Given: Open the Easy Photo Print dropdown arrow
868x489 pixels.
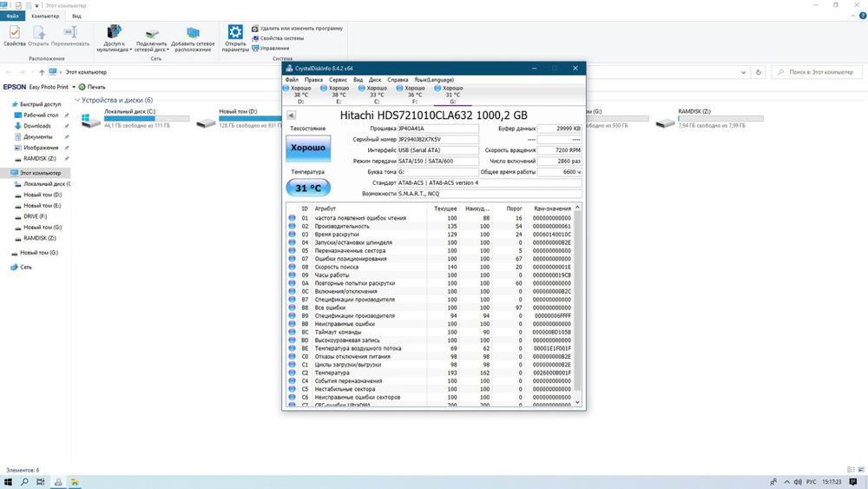Looking at the screenshot, I should (x=74, y=87).
